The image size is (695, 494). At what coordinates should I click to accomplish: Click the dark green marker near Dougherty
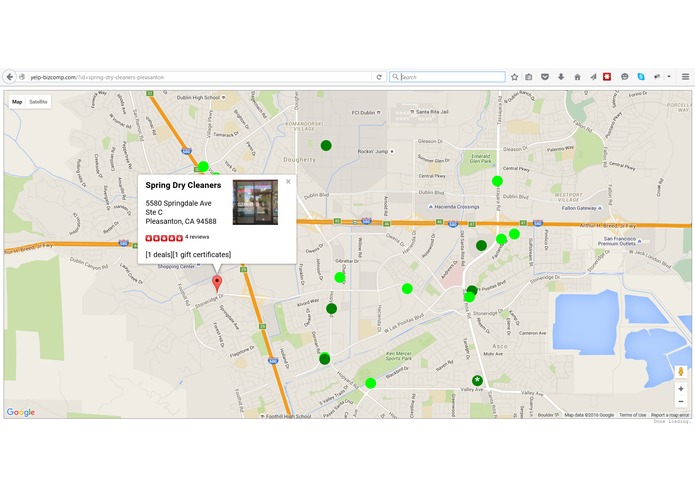(326, 145)
